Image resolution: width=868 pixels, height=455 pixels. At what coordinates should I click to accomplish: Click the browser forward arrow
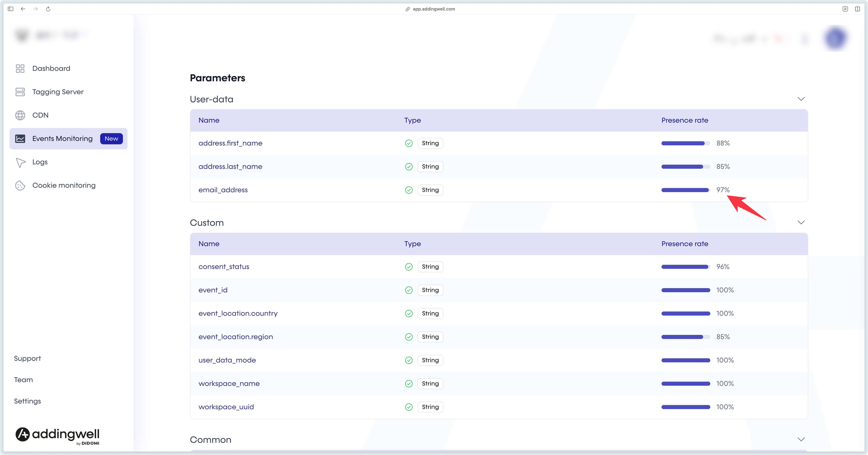[x=36, y=9]
